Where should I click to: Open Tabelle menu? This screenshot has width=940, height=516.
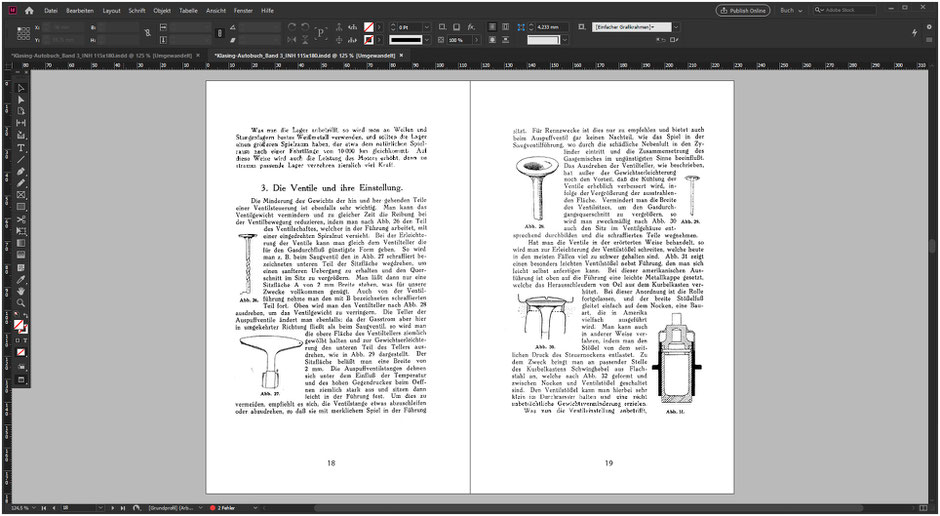(188, 11)
